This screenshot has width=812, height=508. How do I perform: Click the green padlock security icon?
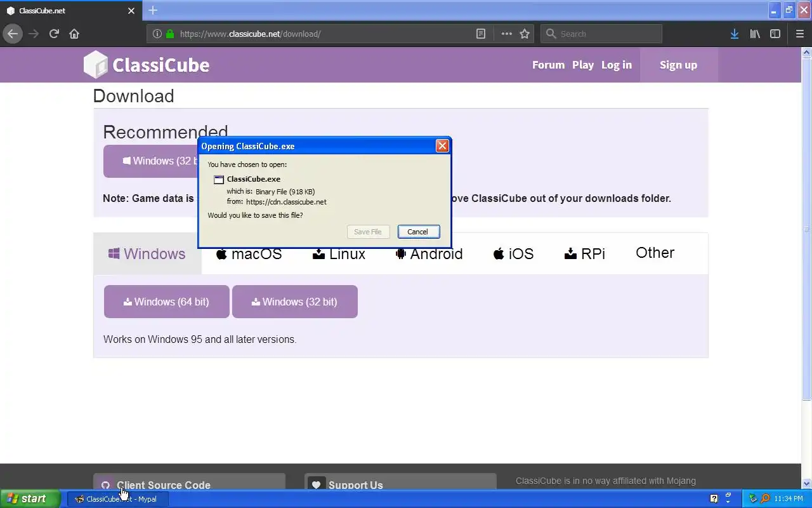(x=169, y=34)
